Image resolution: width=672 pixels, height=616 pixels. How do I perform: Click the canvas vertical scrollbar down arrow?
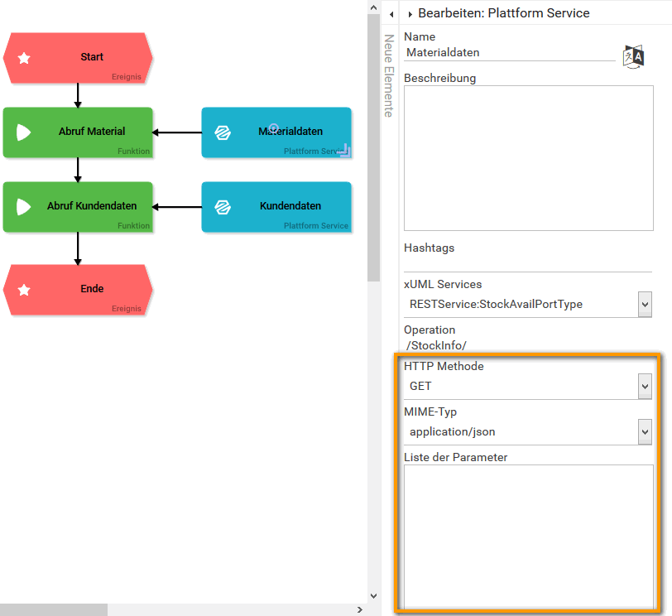tap(373, 595)
